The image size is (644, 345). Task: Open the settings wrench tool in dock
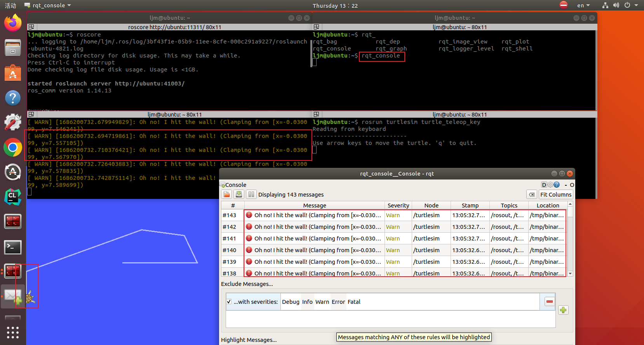tap(13, 122)
